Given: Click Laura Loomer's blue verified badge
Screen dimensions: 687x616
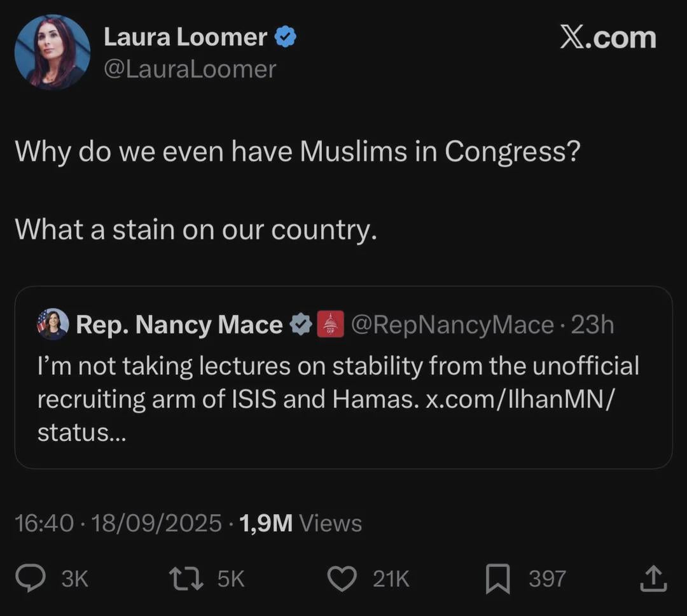Looking at the screenshot, I should tap(285, 38).
